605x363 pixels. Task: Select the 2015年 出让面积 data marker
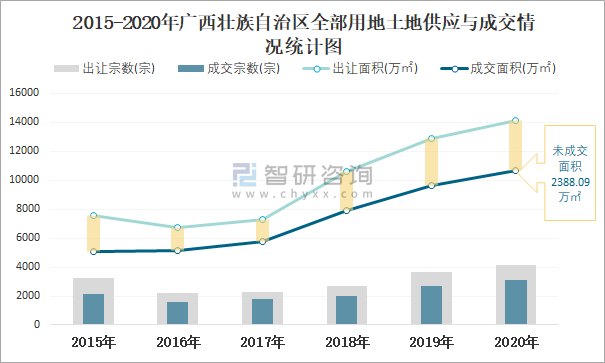click(x=93, y=216)
